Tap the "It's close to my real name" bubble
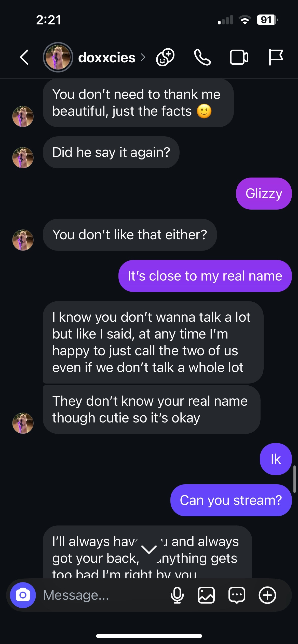 click(x=205, y=276)
